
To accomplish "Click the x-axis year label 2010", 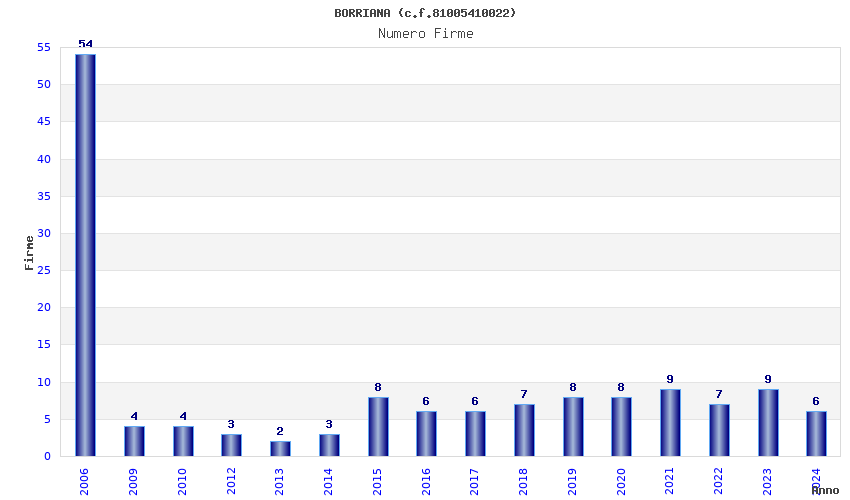I will pos(182,482).
